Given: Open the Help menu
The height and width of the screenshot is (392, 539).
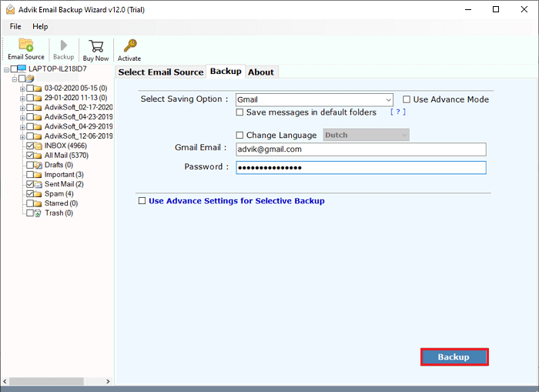Looking at the screenshot, I should (x=40, y=26).
